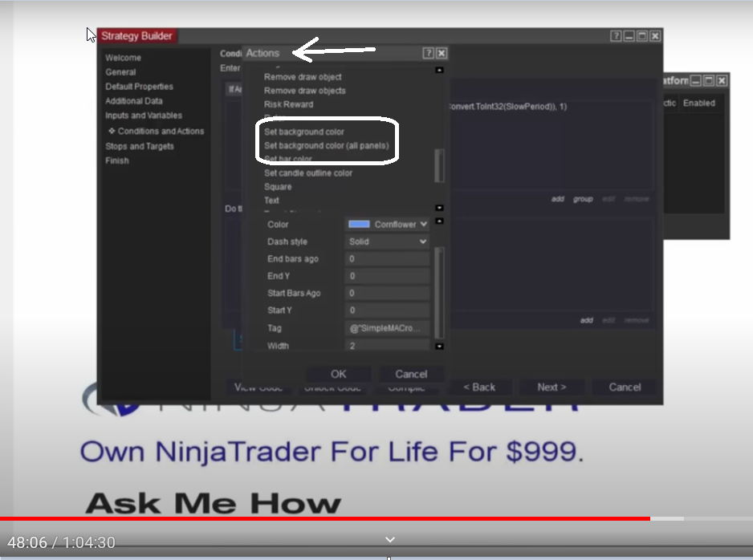753x560 pixels.
Task: Select Square draw action
Action: point(278,187)
